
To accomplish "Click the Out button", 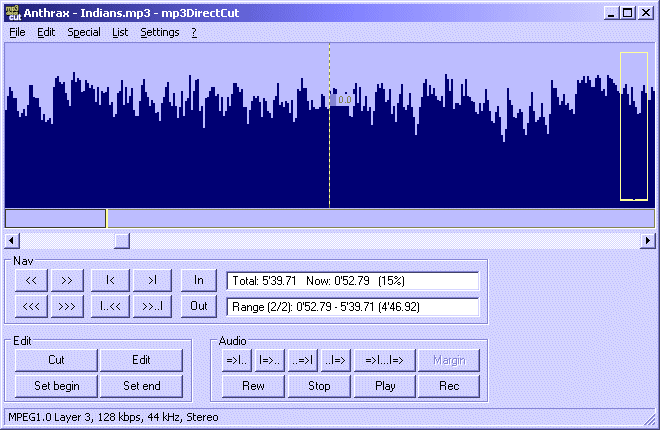I will tap(199, 306).
